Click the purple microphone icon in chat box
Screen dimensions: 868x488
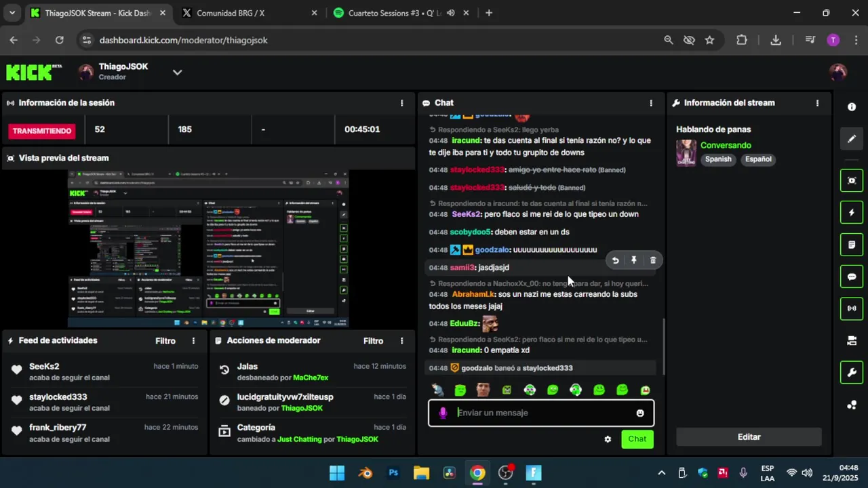[443, 413]
